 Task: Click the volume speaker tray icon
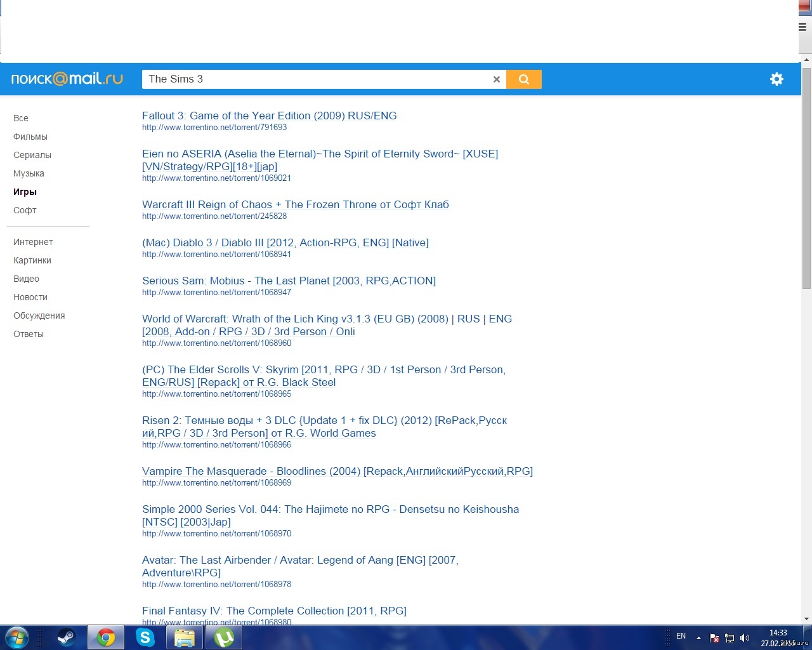(745, 637)
